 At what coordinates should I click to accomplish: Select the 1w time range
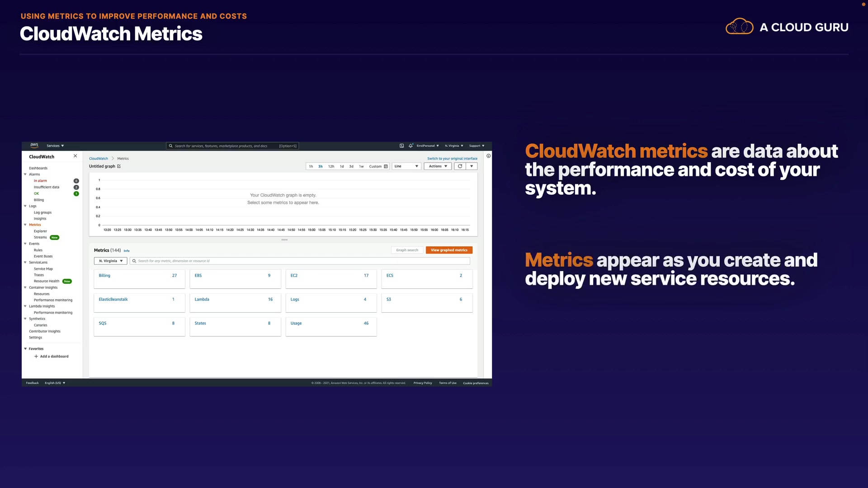point(361,166)
